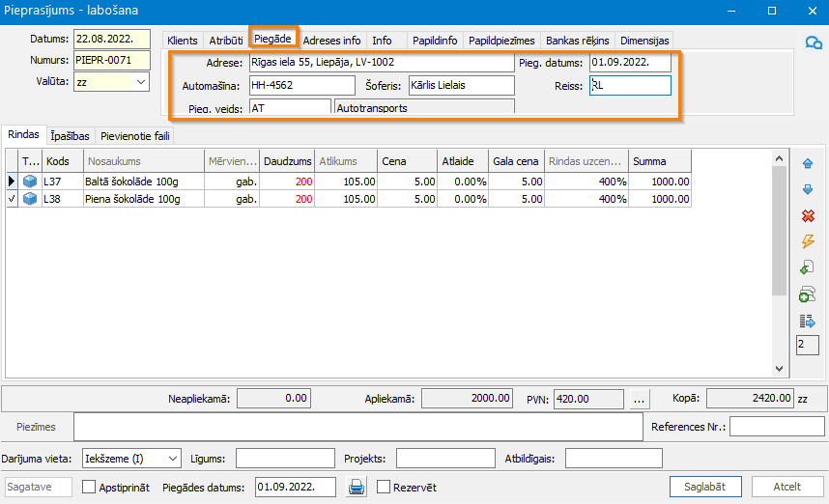Click the document with green arrow icon
The height and width of the screenshot is (504, 829).
pos(808,267)
